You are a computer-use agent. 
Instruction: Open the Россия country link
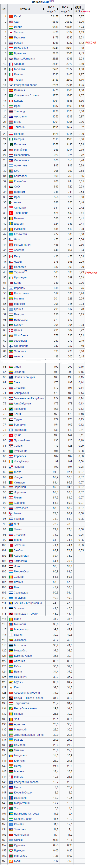pyautogui.click(x=18, y=43)
